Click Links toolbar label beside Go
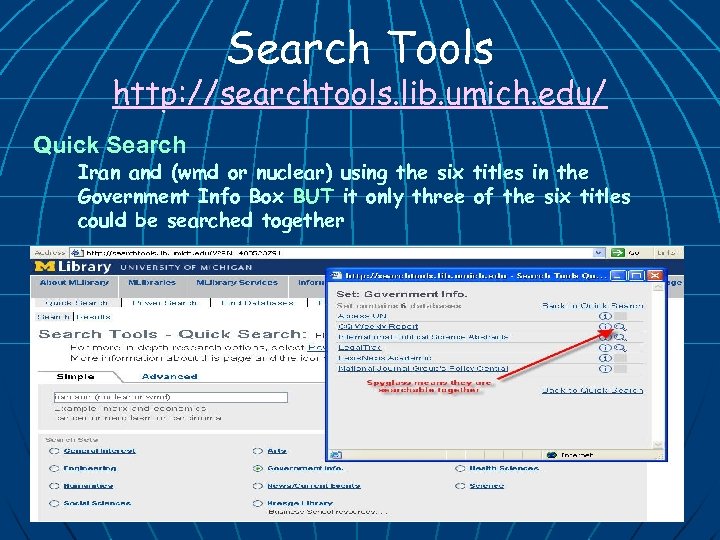The height and width of the screenshot is (540, 720). (666, 253)
